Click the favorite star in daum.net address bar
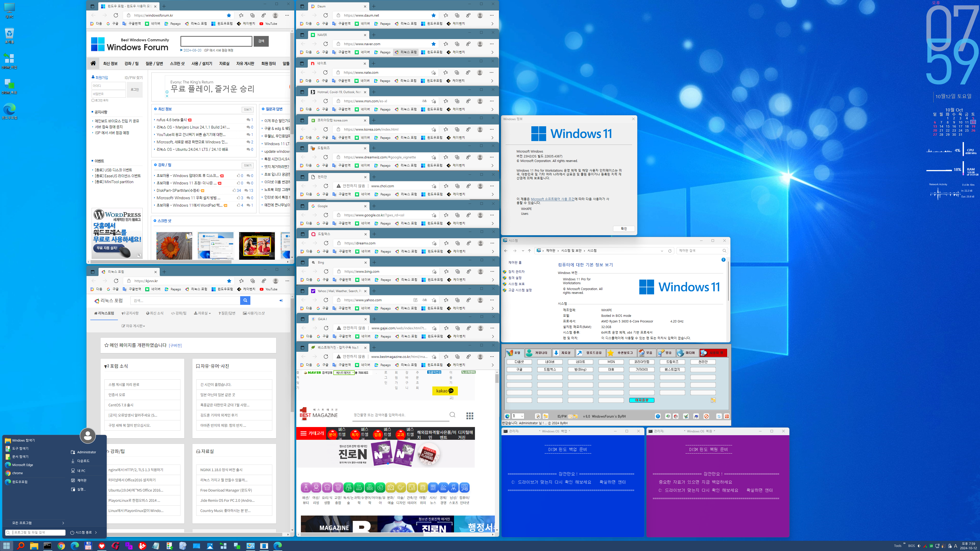 pos(433,15)
